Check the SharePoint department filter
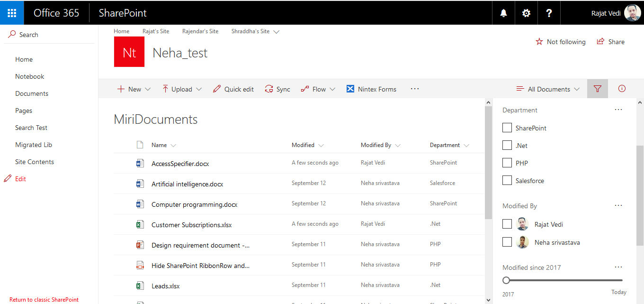Screen dimensions: 644x304 click(x=507, y=127)
